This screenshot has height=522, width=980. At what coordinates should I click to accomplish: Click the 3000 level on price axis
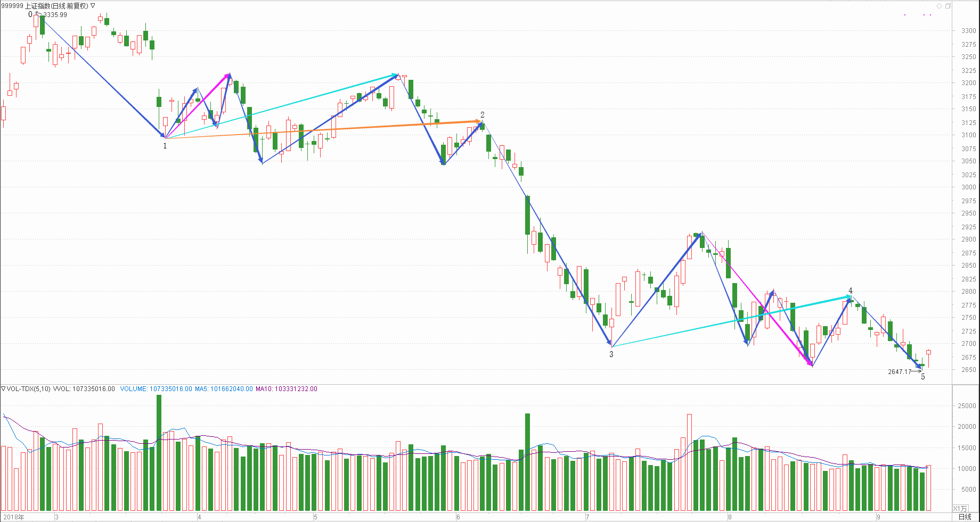pos(968,187)
